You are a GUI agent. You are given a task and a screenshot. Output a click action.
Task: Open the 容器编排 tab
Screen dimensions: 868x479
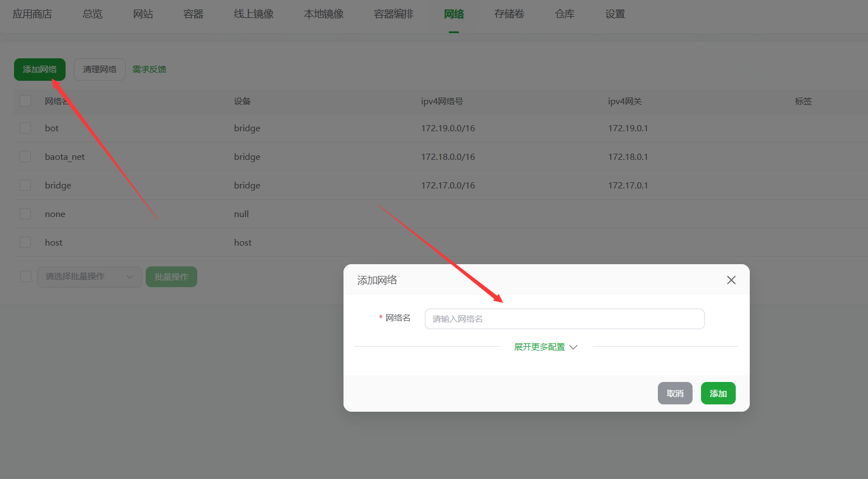[x=393, y=14]
